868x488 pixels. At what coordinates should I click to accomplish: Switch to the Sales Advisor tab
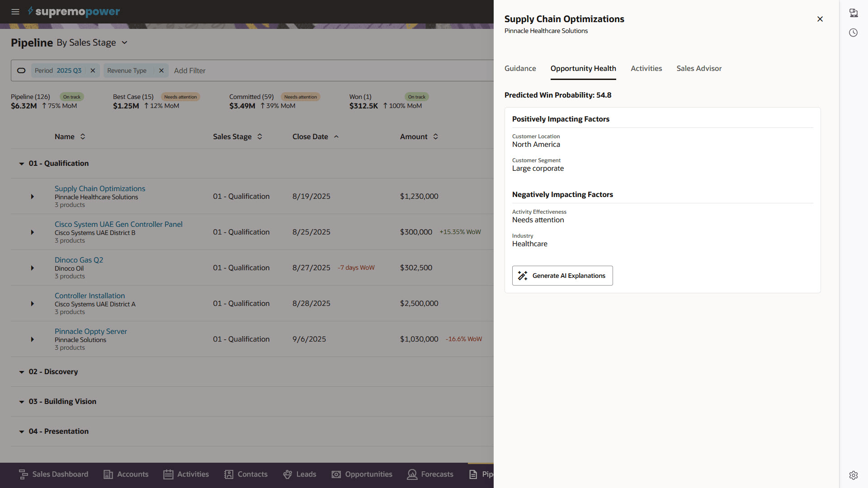pyautogui.click(x=698, y=68)
